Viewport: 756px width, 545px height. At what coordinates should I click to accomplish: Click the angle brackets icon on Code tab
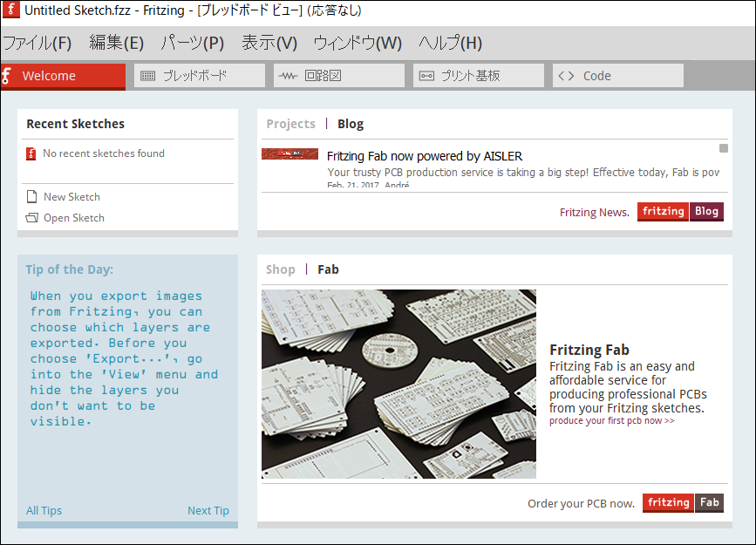coord(566,76)
